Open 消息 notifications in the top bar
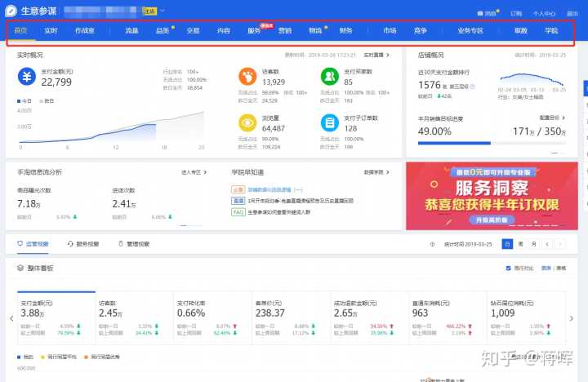588x382 pixels. click(487, 13)
